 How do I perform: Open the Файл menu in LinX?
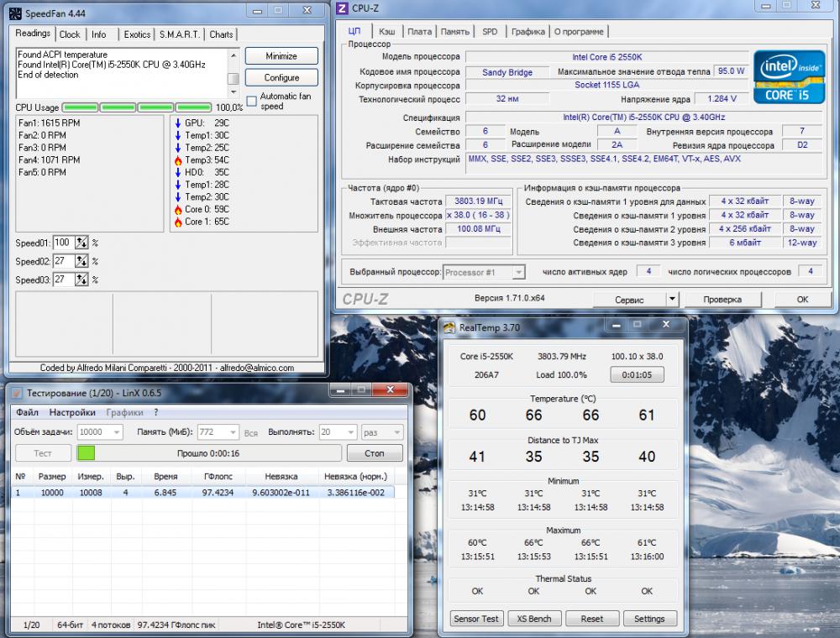tap(28, 412)
